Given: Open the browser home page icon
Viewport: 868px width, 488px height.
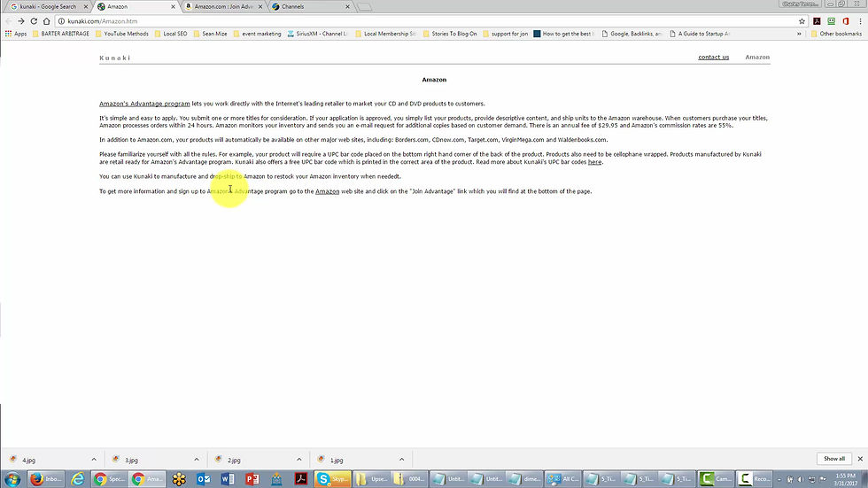Looking at the screenshot, I should 46,21.
